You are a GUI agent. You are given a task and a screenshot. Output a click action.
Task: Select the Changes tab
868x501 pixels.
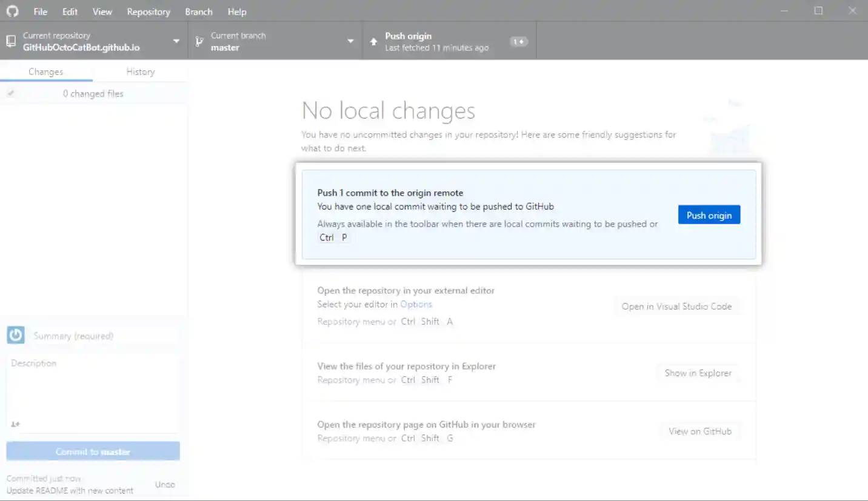[45, 71]
